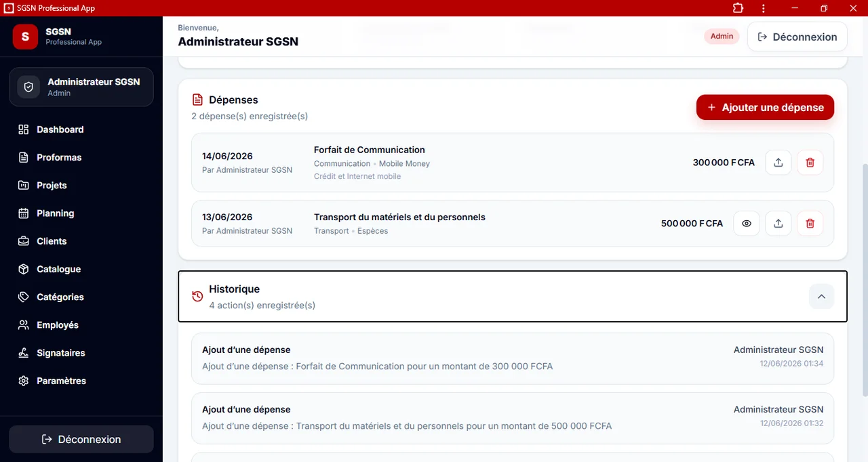Click the history timestamp 12/06/2026 01:32
The image size is (868, 462).
[792, 423]
